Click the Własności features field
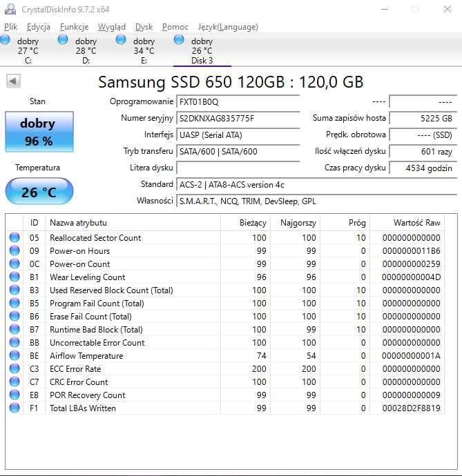This screenshot has width=462, height=476. click(x=317, y=201)
